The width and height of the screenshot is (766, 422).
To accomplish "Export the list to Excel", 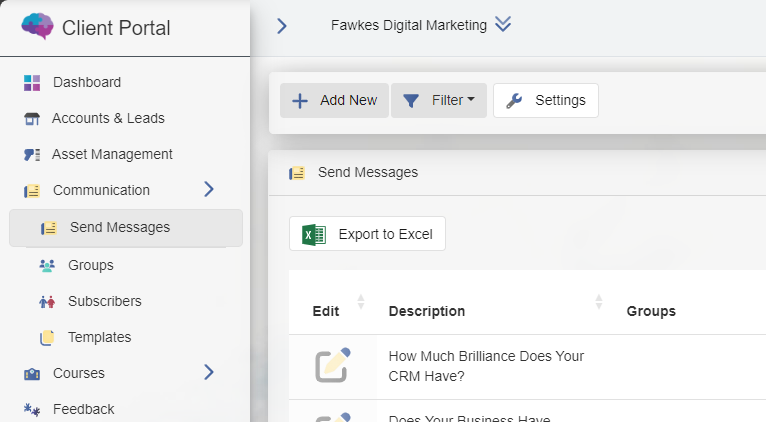I will click(367, 234).
